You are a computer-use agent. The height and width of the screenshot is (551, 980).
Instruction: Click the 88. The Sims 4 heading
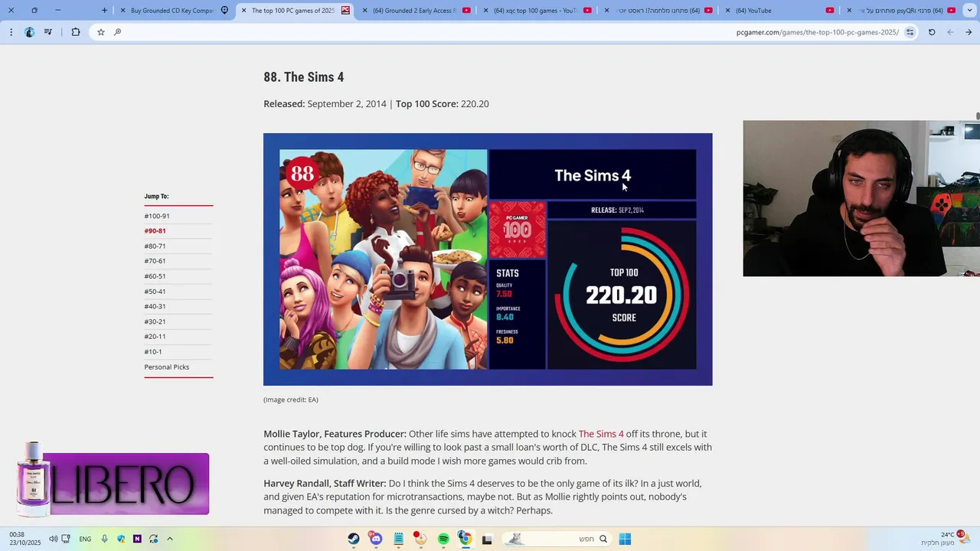click(304, 77)
